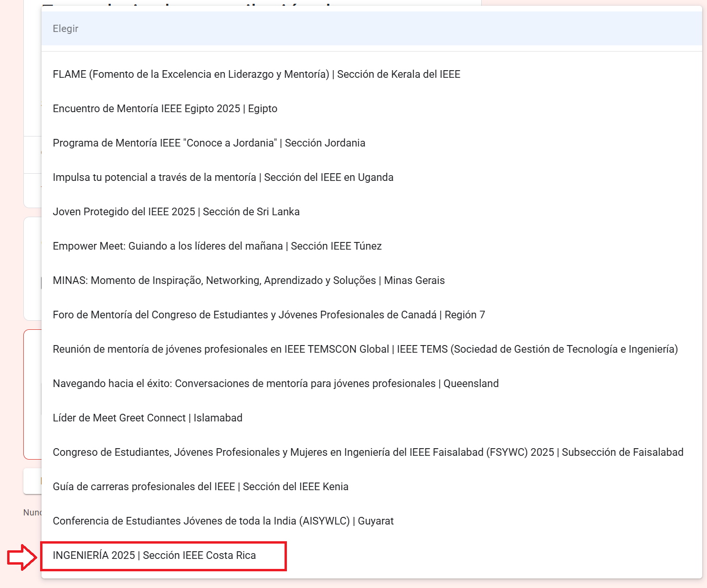Screen dimensions: 707x588
Task: Select Joven Protegido del IEEE 2025 Sri Lanka
Action: 176,212
